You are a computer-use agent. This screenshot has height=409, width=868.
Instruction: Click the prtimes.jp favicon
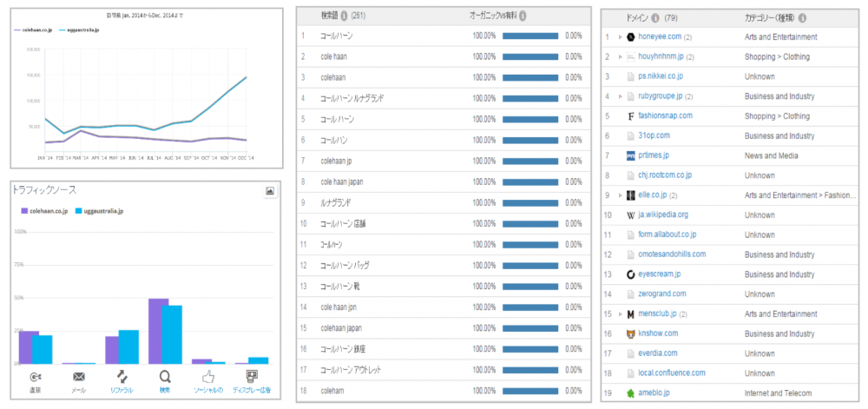(x=630, y=155)
